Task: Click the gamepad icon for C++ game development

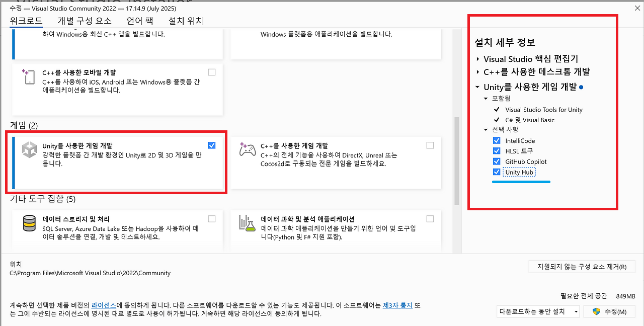Action: [x=247, y=150]
